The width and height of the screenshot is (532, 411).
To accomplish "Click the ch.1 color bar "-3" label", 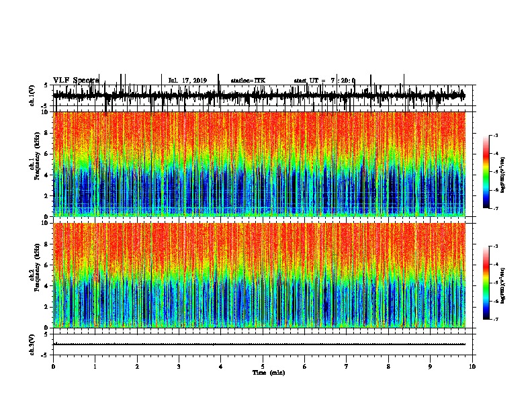I will coord(496,135).
